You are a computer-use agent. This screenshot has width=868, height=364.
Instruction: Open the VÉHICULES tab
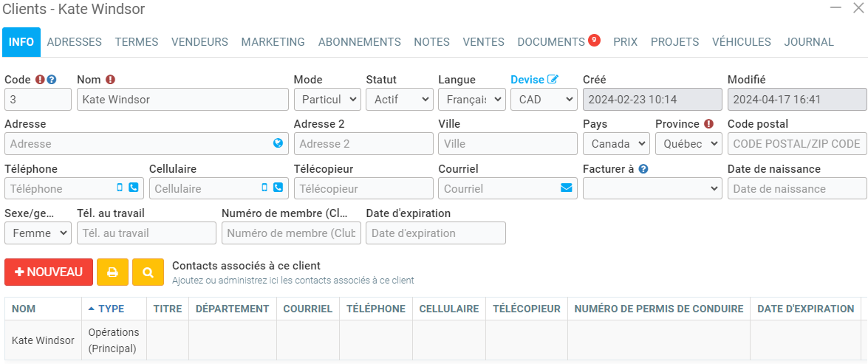741,42
